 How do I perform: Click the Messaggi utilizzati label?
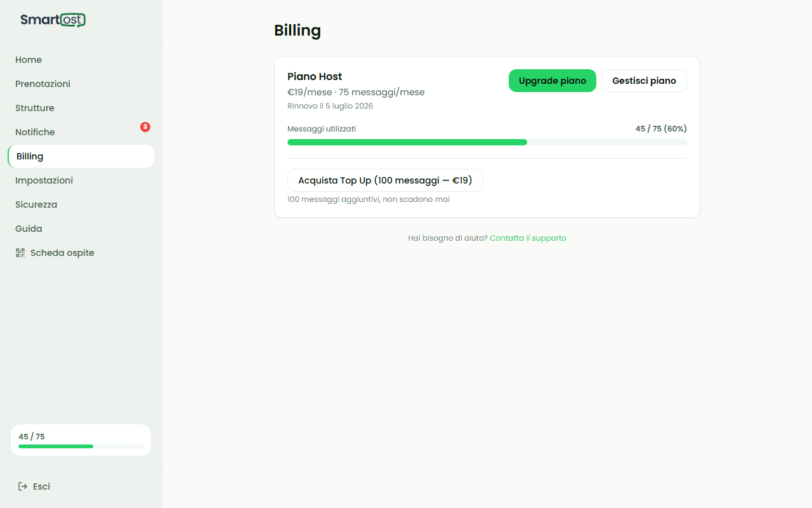click(x=322, y=129)
